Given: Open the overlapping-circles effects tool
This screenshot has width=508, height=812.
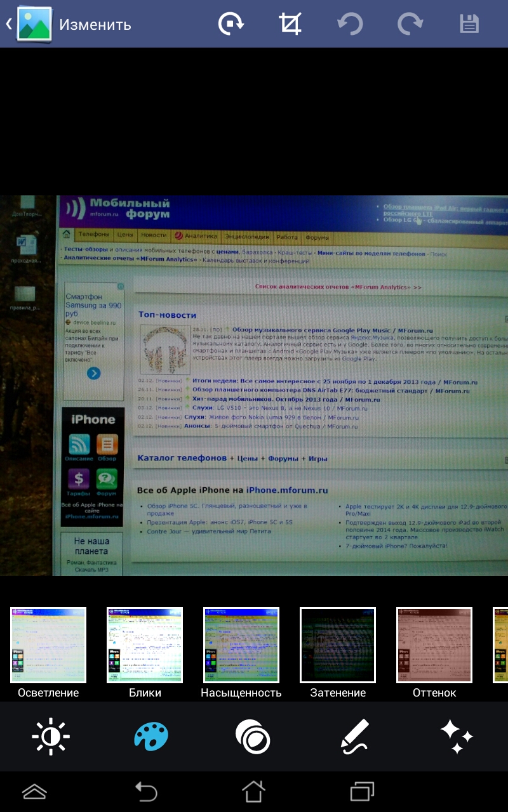Looking at the screenshot, I should coord(253,737).
